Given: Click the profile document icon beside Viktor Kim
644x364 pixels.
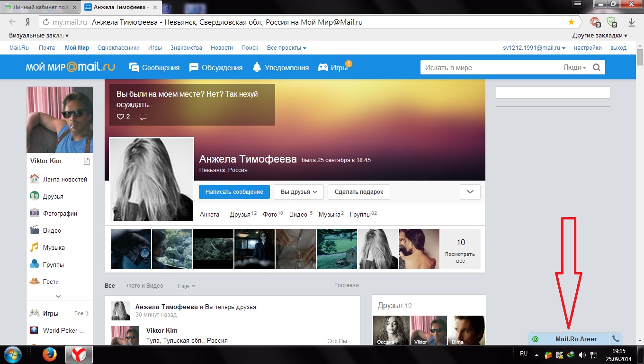Looking at the screenshot, I should click(x=86, y=161).
